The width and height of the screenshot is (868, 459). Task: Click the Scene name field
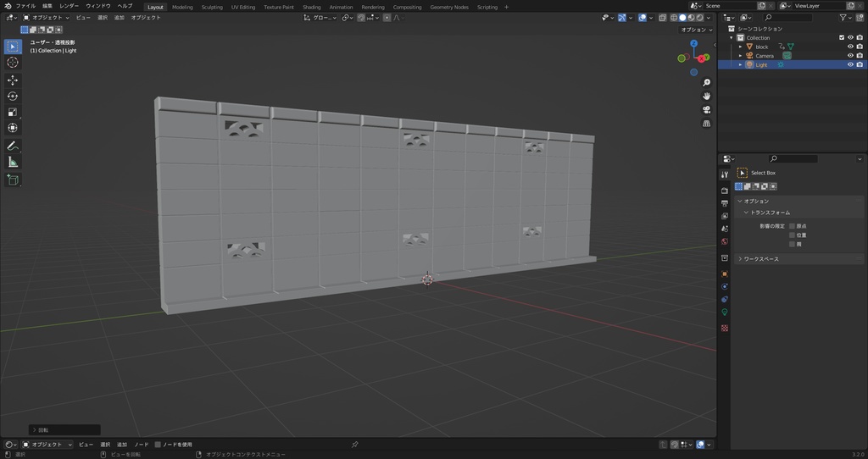(730, 6)
